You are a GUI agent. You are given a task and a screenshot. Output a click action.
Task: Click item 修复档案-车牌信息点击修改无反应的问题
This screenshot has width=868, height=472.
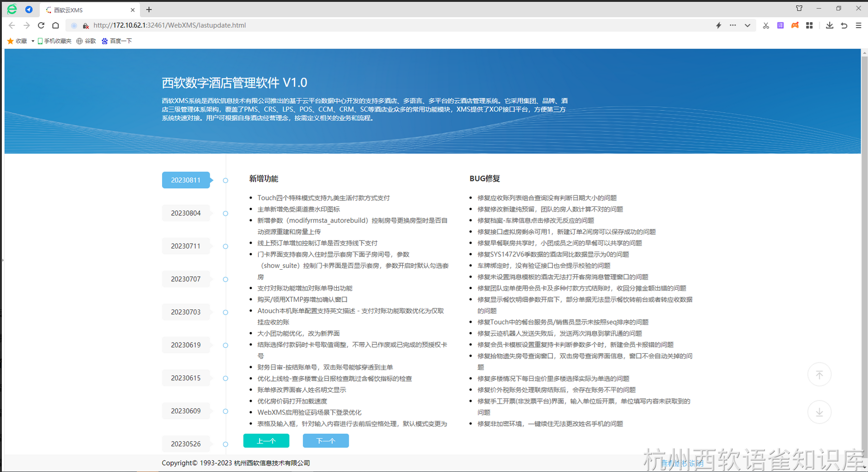[x=536, y=221]
